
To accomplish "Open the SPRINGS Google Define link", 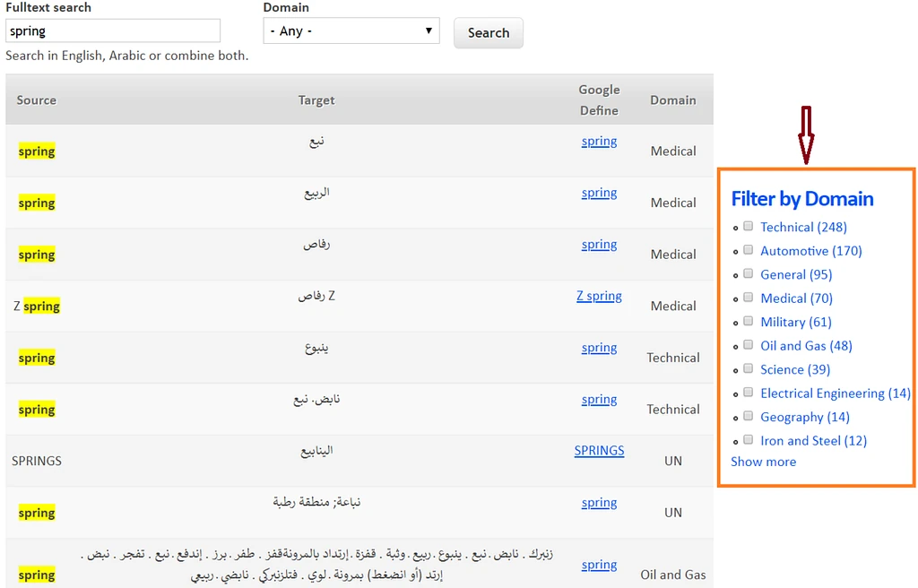I will click(599, 450).
